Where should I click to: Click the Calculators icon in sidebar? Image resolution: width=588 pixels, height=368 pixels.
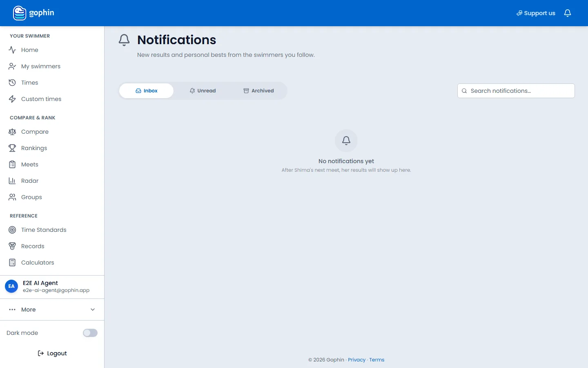tap(12, 263)
